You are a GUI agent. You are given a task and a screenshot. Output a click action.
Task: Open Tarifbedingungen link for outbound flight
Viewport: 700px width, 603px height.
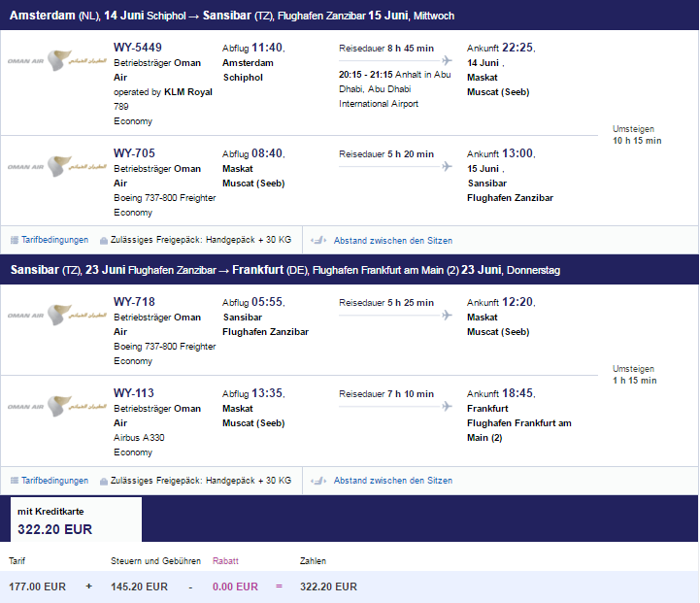[x=54, y=240]
